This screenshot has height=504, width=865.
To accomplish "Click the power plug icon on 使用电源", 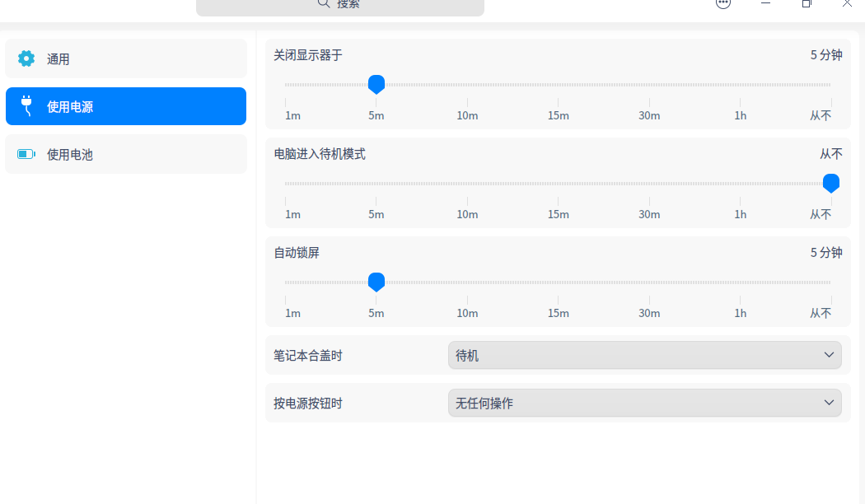I will click(26, 105).
